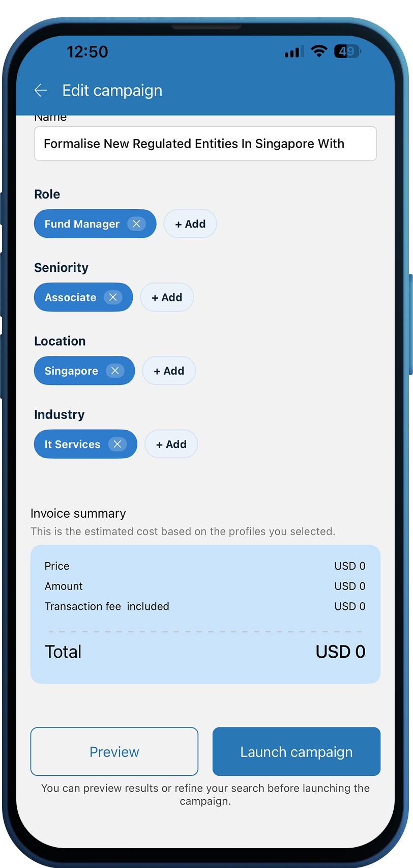413x868 pixels.
Task: Tap the cellular signal bars icon
Action: (x=293, y=51)
